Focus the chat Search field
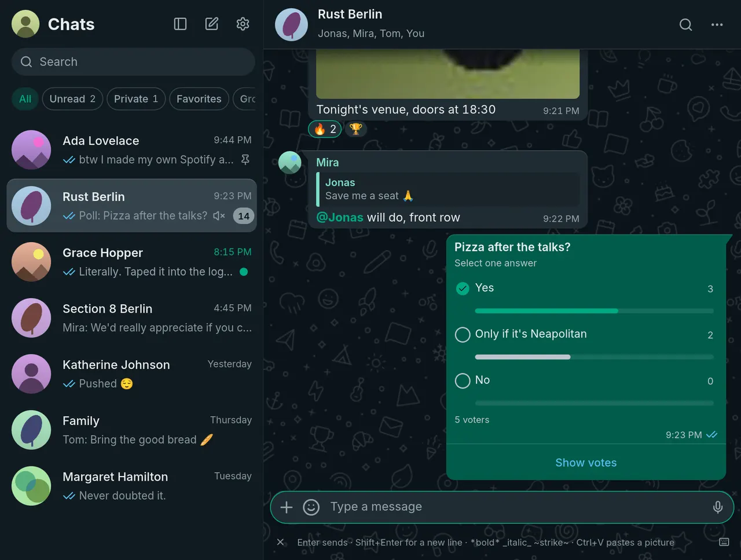This screenshot has width=741, height=560. [x=133, y=62]
